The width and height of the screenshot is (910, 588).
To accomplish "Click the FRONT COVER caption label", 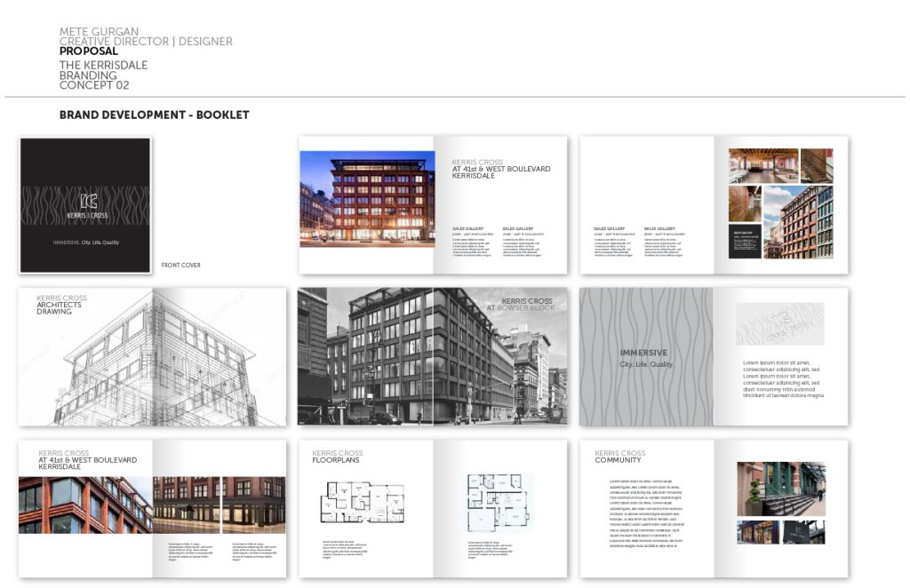I will coord(180,265).
